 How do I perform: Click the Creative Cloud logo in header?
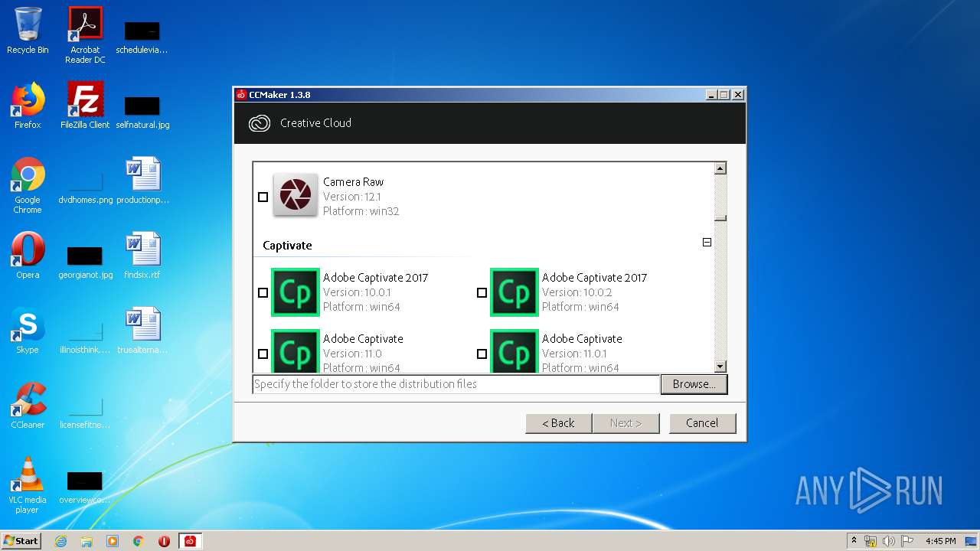pos(260,123)
